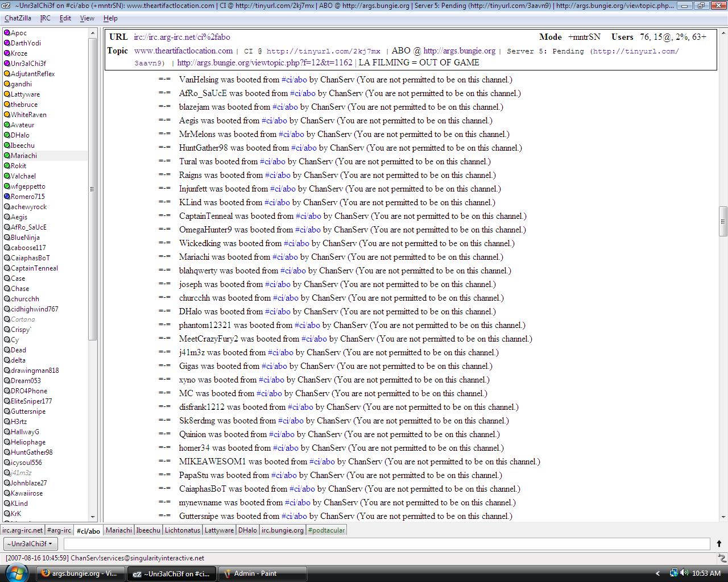Switch to the #podtacular tab

point(326,530)
